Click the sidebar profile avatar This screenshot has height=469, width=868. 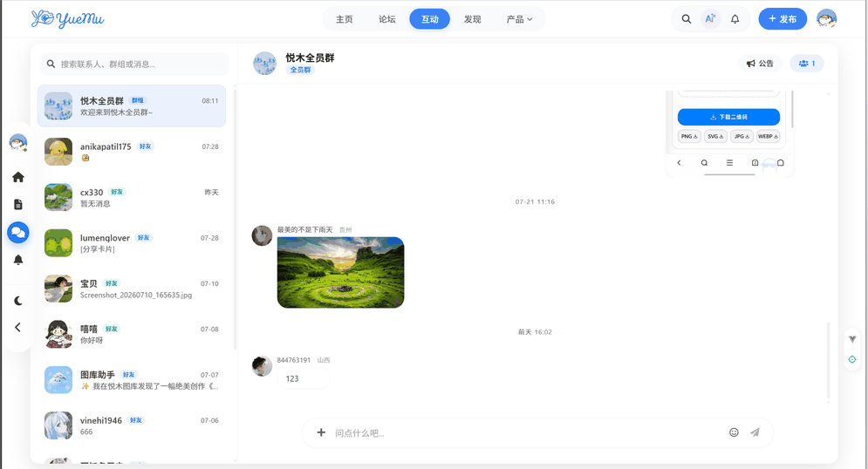[x=18, y=142]
